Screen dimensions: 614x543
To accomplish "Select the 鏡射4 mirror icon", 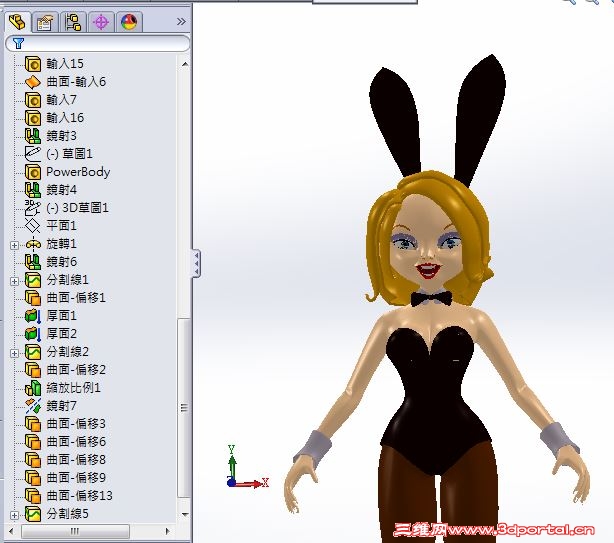I will pyautogui.click(x=33, y=190).
